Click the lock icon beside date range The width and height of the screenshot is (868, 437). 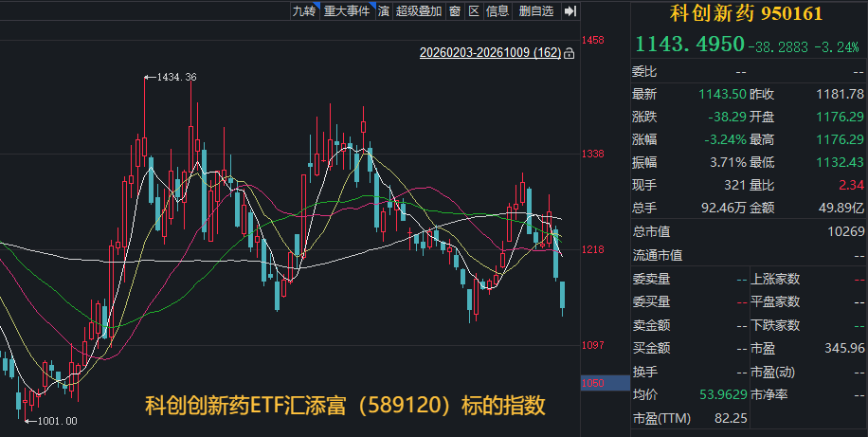pos(570,54)
